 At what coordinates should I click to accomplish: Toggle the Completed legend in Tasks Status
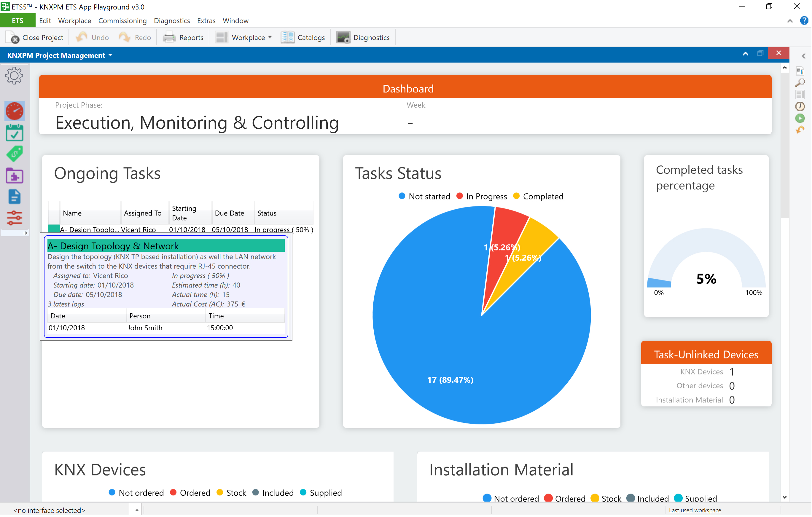click(538, 197)
